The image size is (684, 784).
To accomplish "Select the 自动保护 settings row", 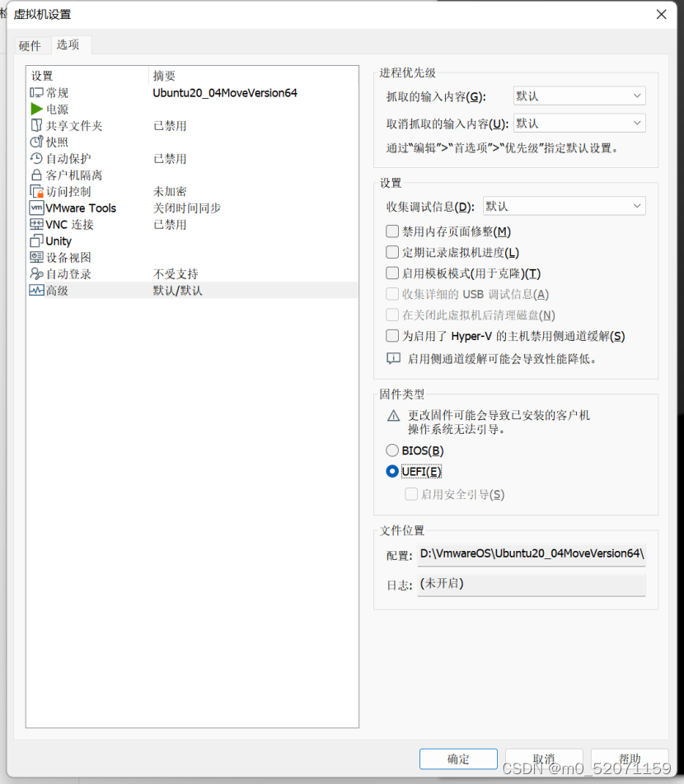I will click(x=193, y=158).
